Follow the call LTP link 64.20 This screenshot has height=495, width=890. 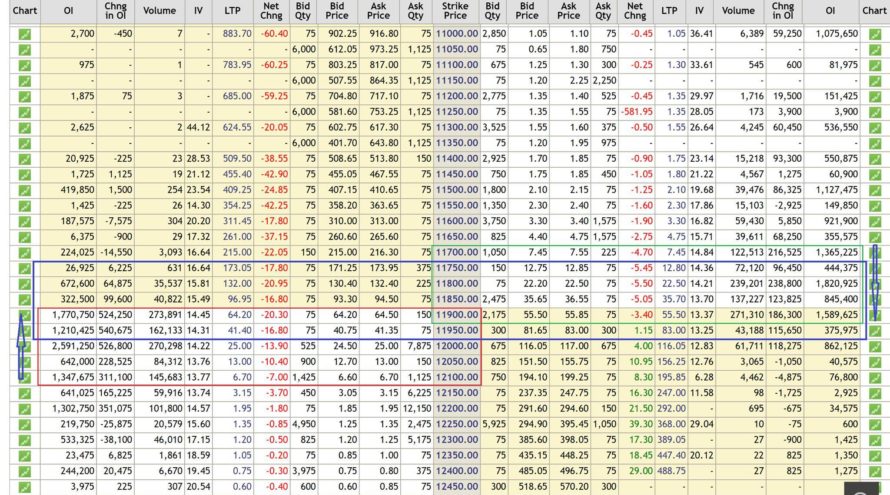[x=240, y=314]
